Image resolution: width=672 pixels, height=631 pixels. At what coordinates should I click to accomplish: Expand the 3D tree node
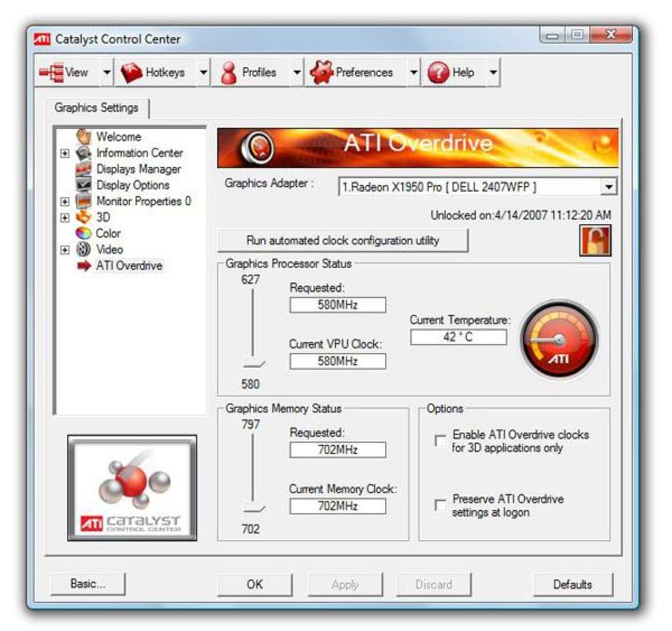coord(65,217)
